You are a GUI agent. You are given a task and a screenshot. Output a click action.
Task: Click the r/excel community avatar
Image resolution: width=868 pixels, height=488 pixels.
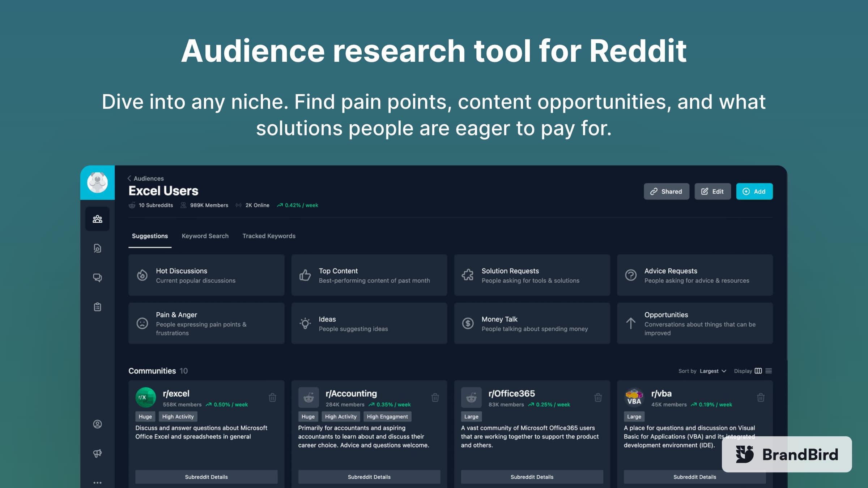click(x=145, y=397)
